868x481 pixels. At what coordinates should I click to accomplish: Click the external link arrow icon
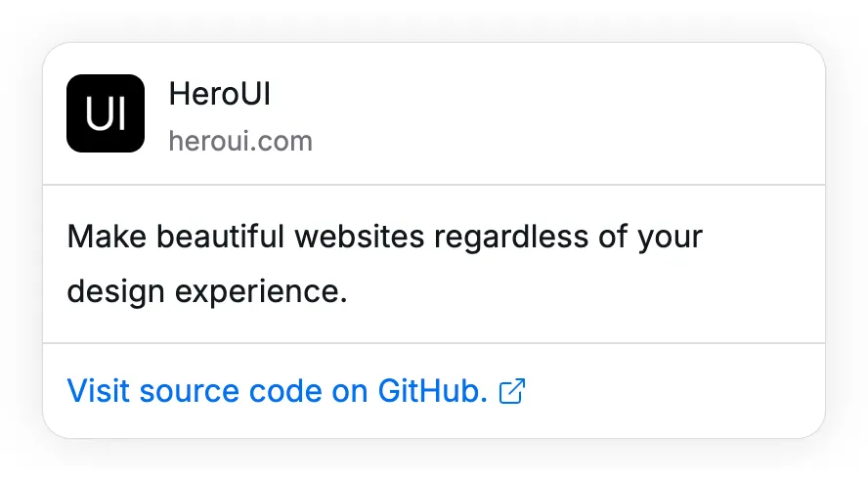pyautogui.click(x=512, y=392)
